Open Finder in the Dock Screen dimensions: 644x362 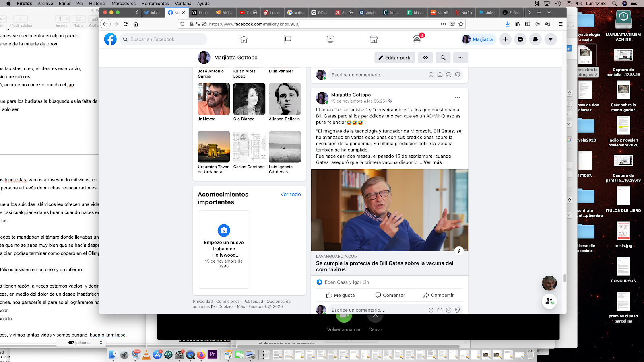pyautogui.click(x=113, y=354)
